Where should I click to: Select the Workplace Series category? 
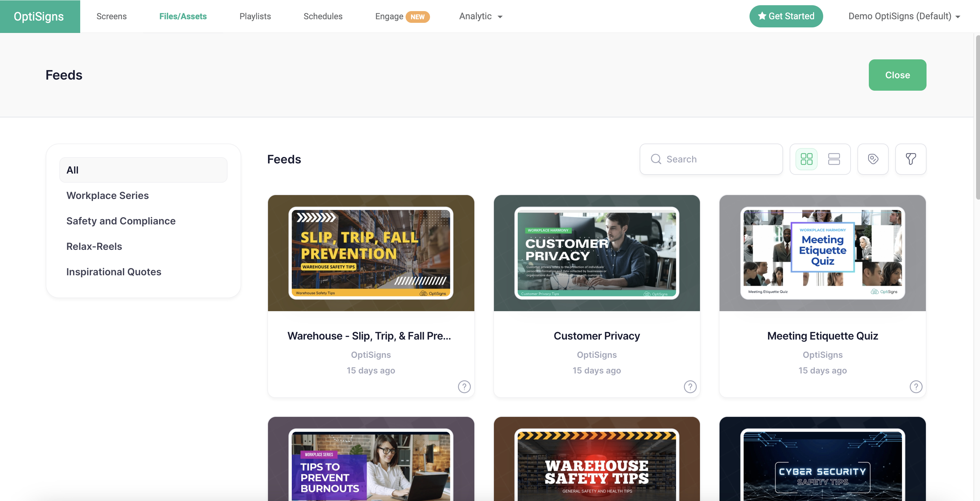tap(107, 196)
